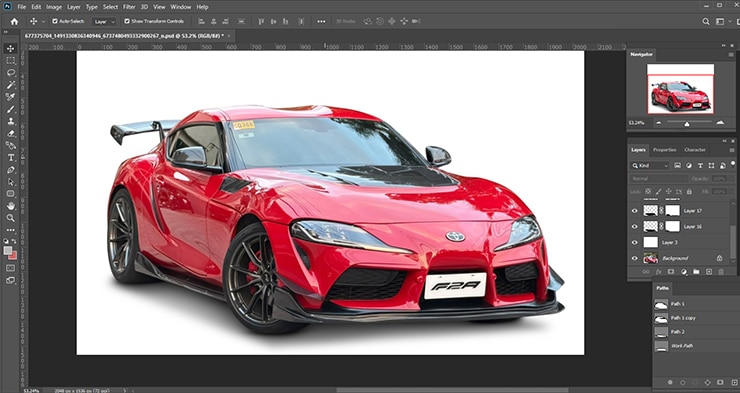Open the search icon at top right
This screenshot has height=393, width=740.
click(x=706, y=21)
